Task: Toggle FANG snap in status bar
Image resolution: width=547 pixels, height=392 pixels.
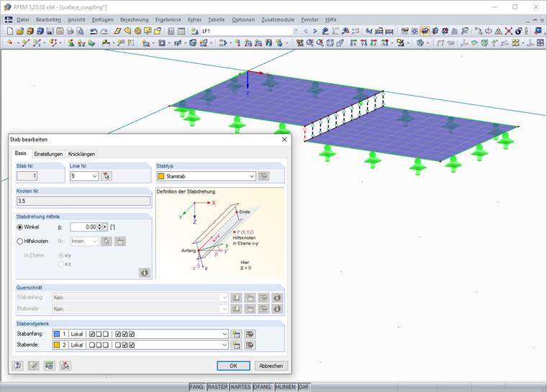Action: click(x=196, y=387)
